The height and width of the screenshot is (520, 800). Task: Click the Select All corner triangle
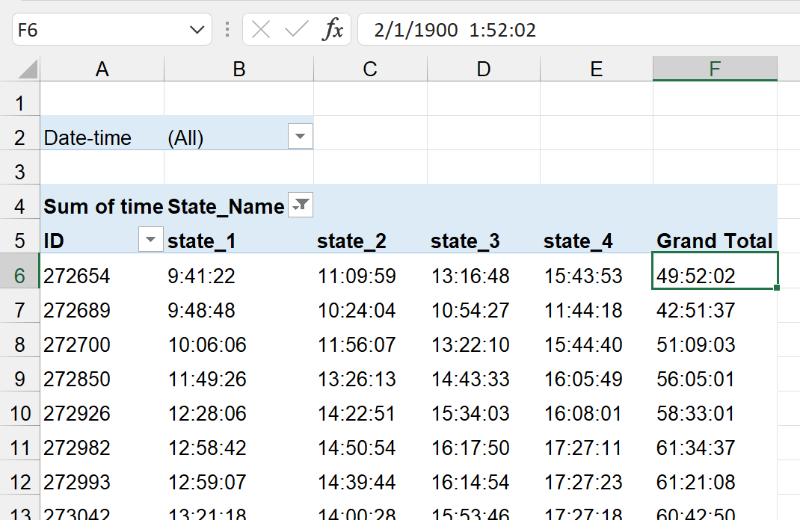pyautogui.click(x=28, y=69)
